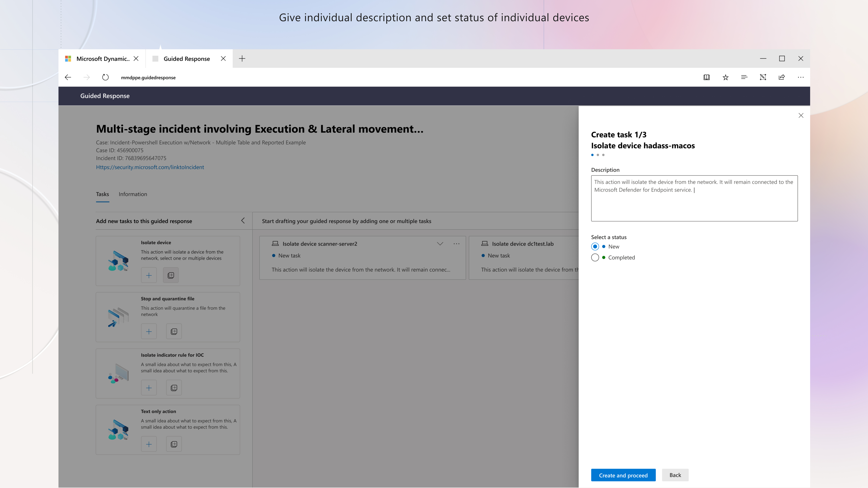This screenshot has width=868, height=488.
Task: Add multiple Text only action tasks
Action: pyautogui.click(x=174, y=444)
